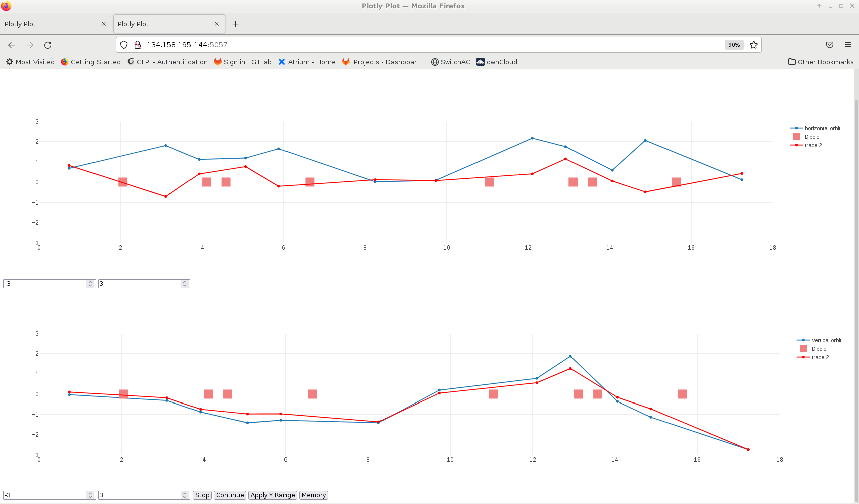This screenshot has width=859, height=504.
Task: Click the Apply Y Range button
Action: tap(272, 495)
